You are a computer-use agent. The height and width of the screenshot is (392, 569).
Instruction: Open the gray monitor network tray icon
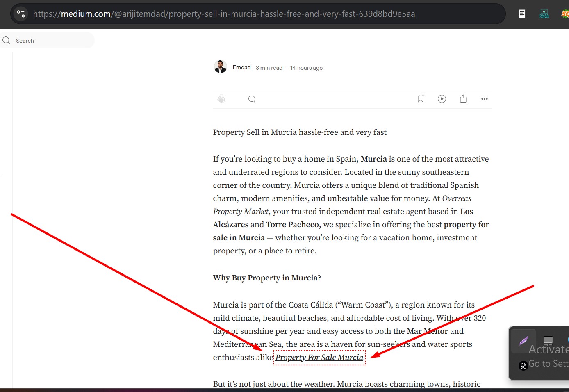(548, 340)
